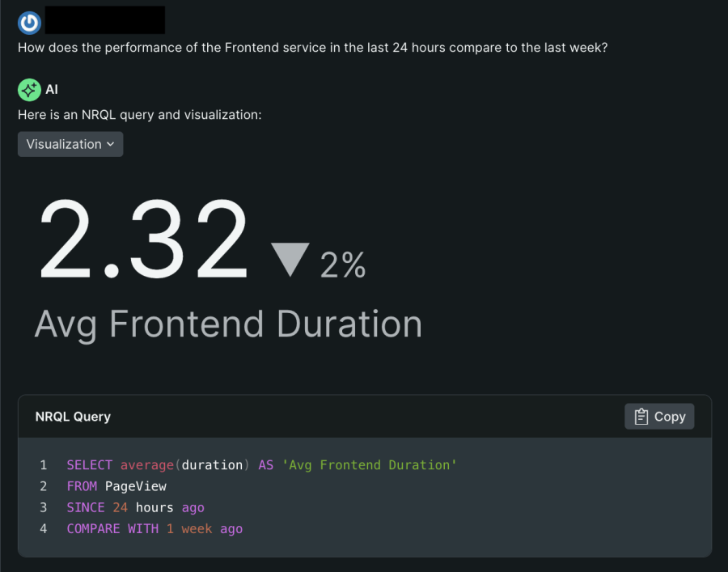Expand the Visualization dropdown

click(x=70, y=144)
